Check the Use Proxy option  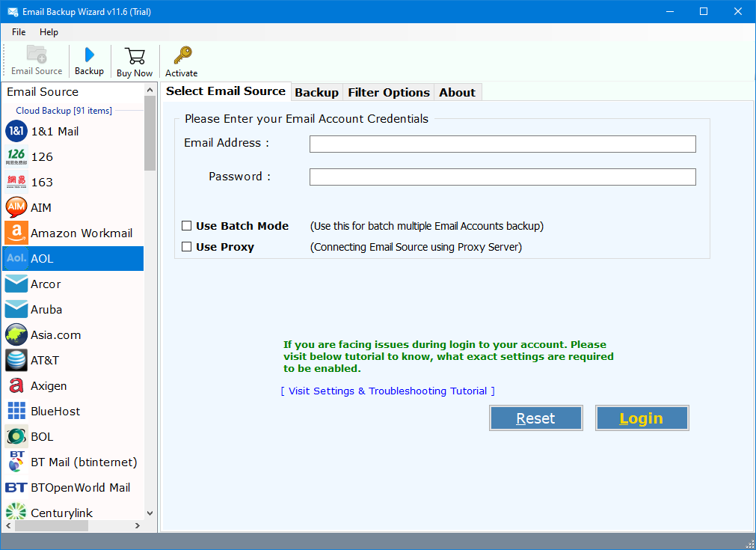(x=186, y=246)
